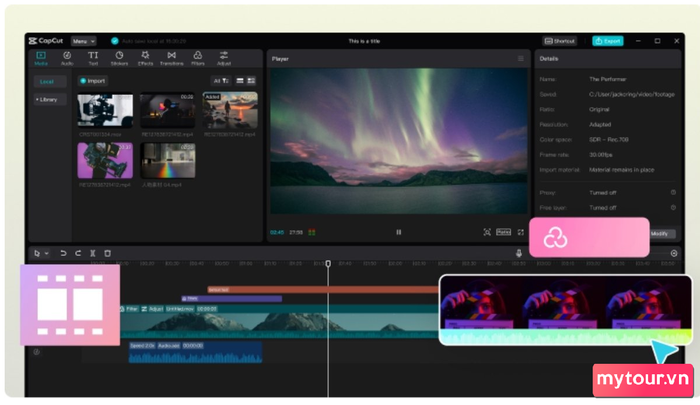The image size is (700, 405).
Task: Toggle fullscreen in the Player
Action: coord(521,231)
